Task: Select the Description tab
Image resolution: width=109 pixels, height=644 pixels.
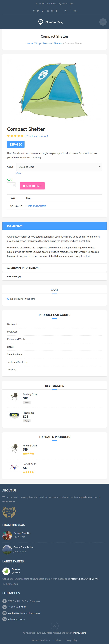Action: tap(54, 226)
